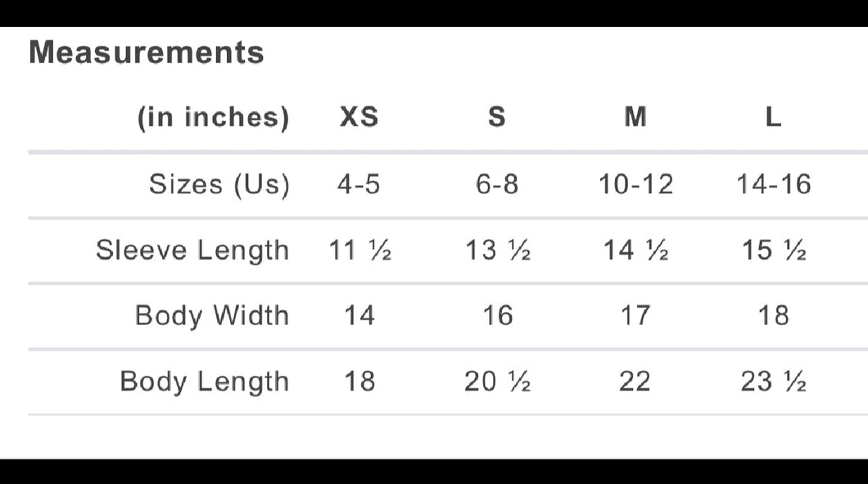Click the "Sizes (Us)" row label
This screenshot has height=484, width=868.
coord(219,184)
